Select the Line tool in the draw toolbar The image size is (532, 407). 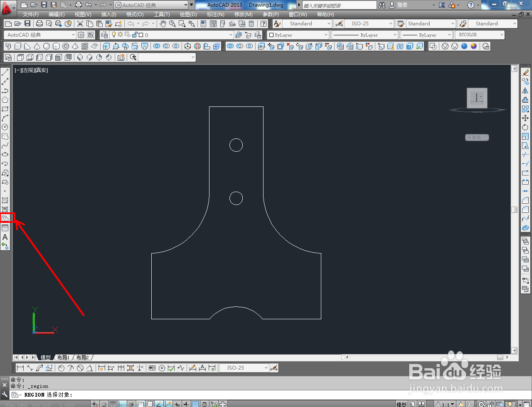(x=5, y=72)
